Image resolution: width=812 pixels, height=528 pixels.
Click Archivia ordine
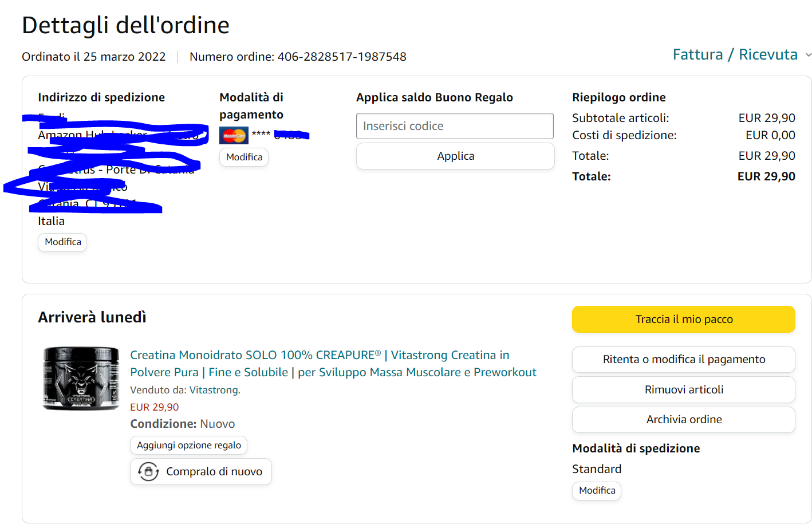(683, 420)
